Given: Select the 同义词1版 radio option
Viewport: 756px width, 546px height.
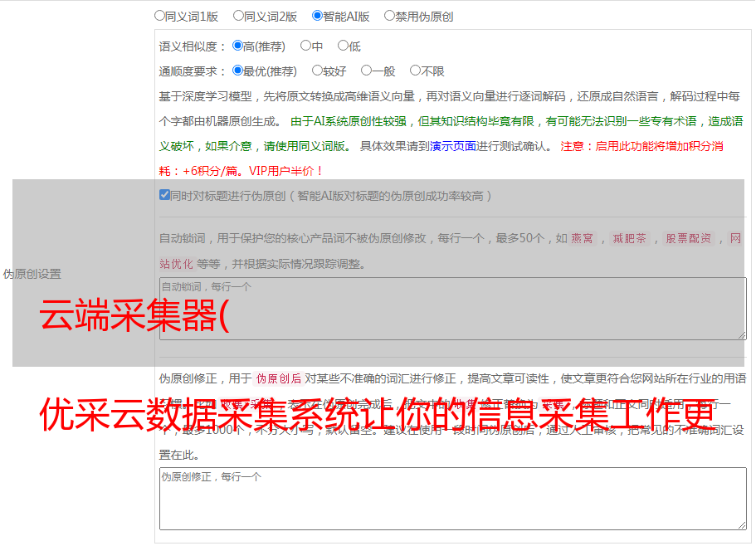Looking at the screenshot, I should (159, 16).
